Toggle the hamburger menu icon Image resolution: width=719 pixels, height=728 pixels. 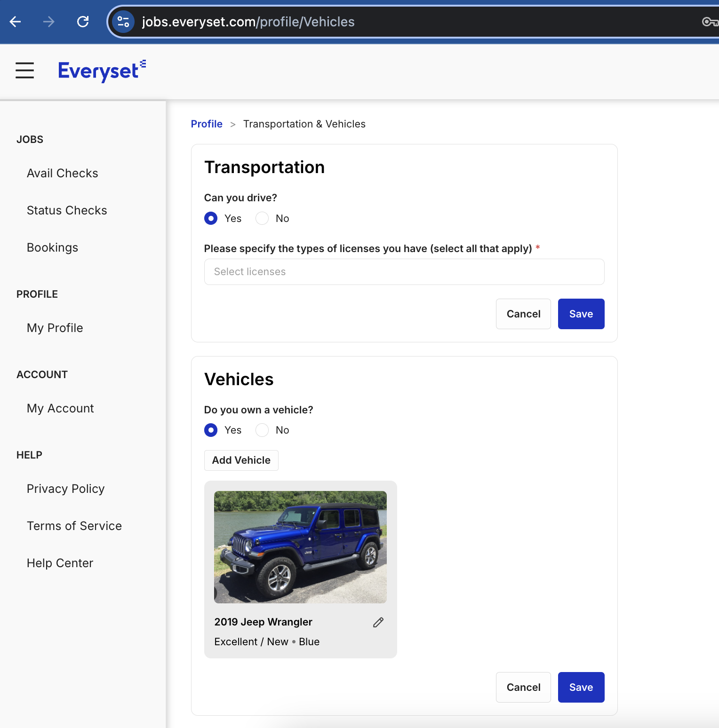(24, 71)
